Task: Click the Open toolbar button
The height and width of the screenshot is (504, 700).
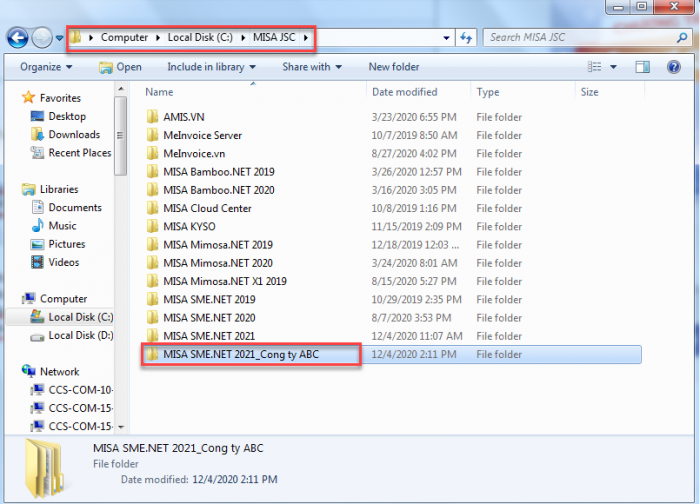Action: [x=120, y=67]
